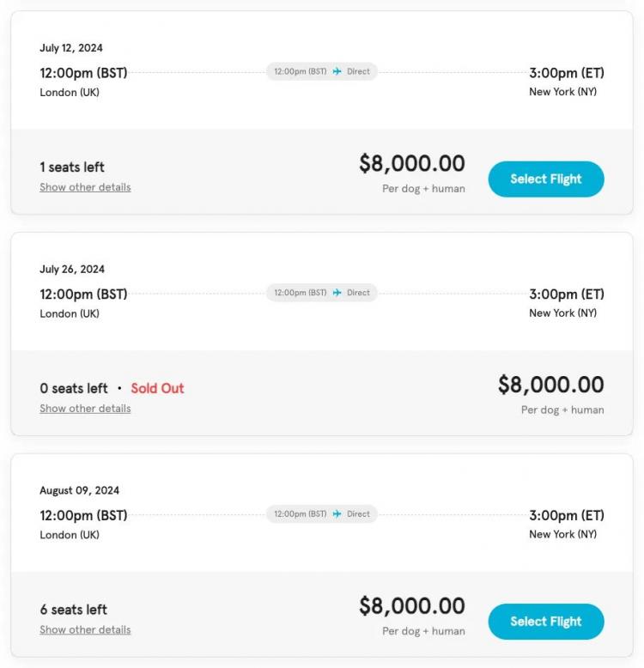Click the July 12, 2024 date heading
The image size is (644, 668).
71,48
